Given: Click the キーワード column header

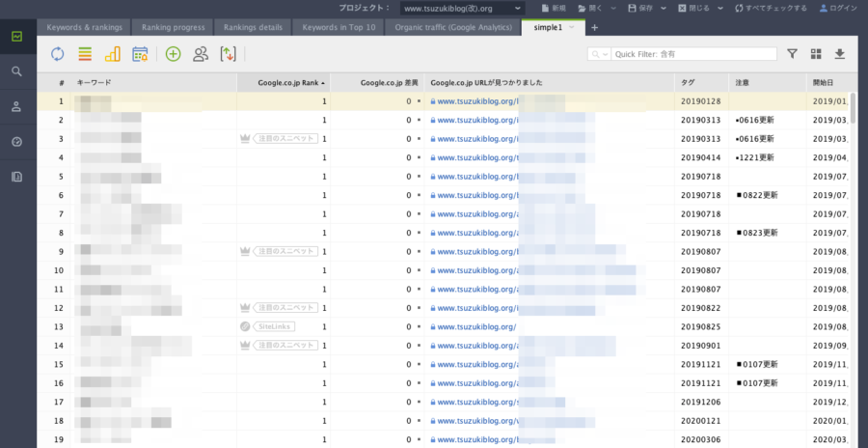Looking at the screenshot, I should pos(154,83).
